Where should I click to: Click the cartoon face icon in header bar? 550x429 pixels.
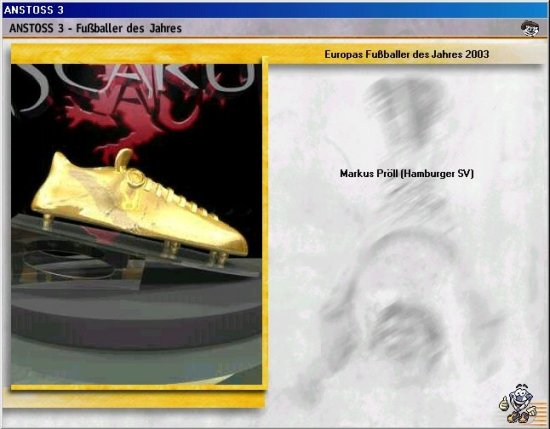530,28
